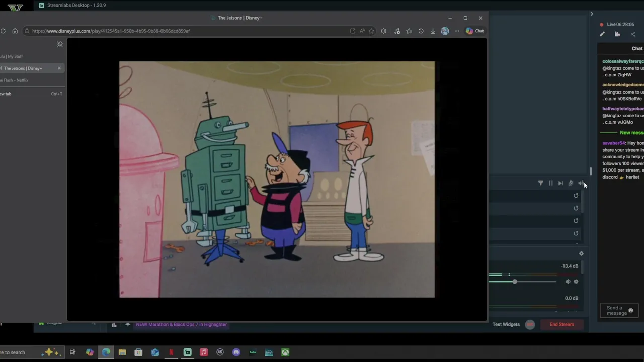The height and width of the screenshot is (362, 644).
Task: Click the Highlighter Marathon & Black Ops 7 banner
Action: tap(181, 324)
